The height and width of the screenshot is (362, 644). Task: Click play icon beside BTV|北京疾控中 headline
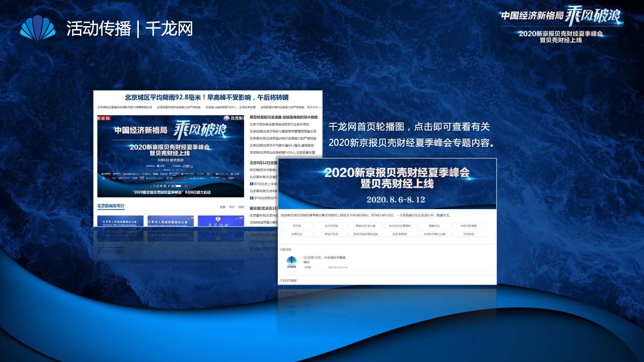point(252,198)
